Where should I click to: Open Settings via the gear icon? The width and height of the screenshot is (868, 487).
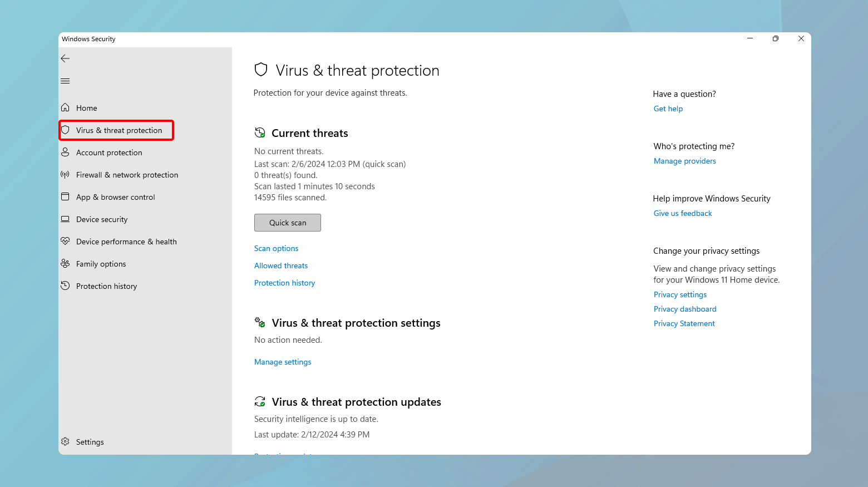point(65,441)
